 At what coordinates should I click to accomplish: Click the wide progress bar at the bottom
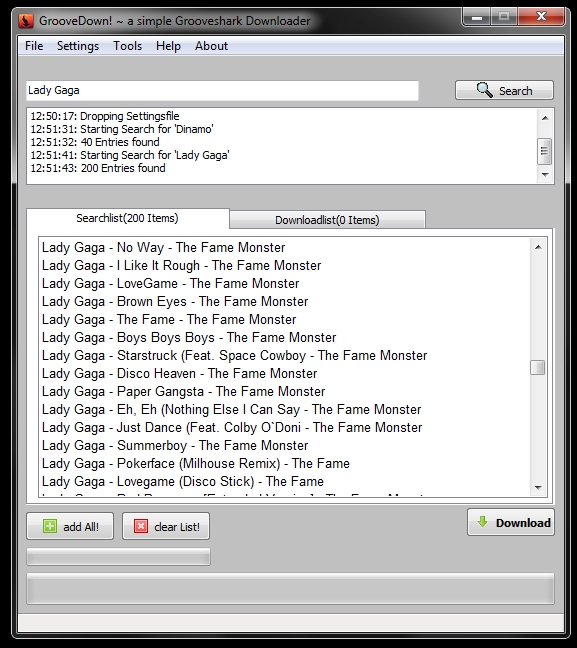coord(290,588)
